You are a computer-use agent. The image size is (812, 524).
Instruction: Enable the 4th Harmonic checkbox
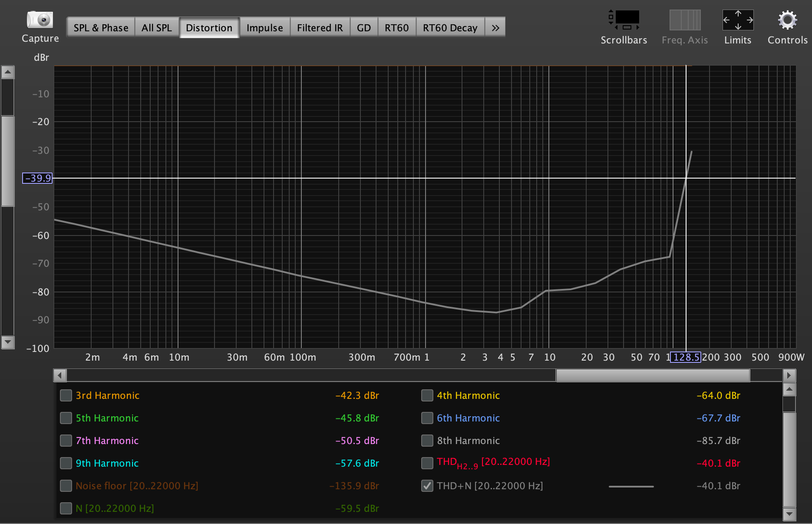[427, 395]
